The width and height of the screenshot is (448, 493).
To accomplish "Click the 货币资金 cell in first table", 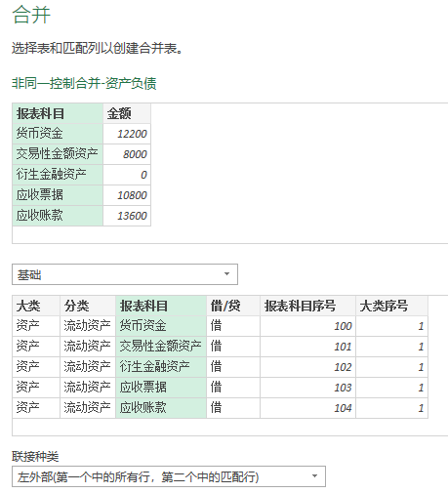I will (x=58, y=134).
